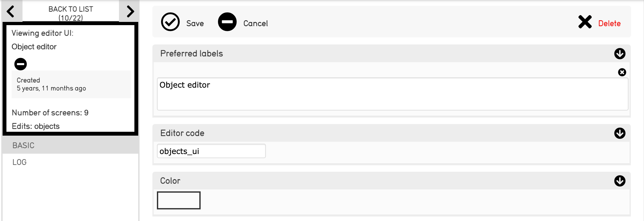Screen dimensions: 644x221
Task: Go to the next record arrow
Action: [130, 12]
